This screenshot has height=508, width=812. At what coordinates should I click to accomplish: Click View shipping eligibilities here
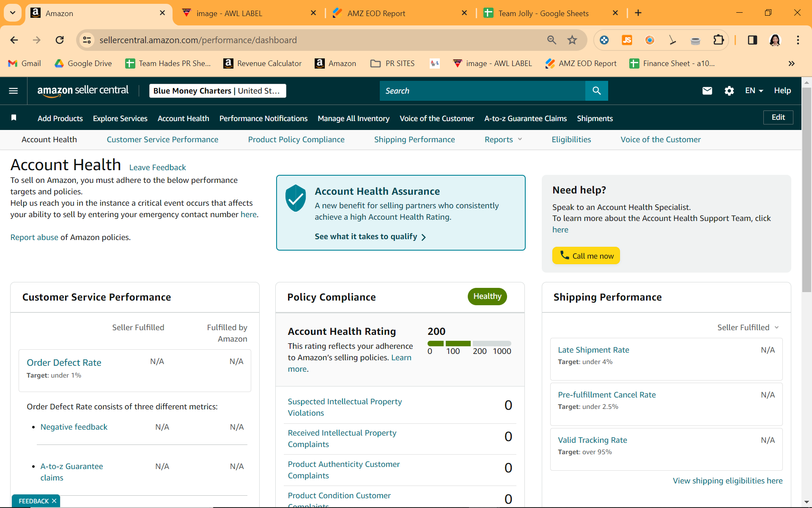click(728, 480)
